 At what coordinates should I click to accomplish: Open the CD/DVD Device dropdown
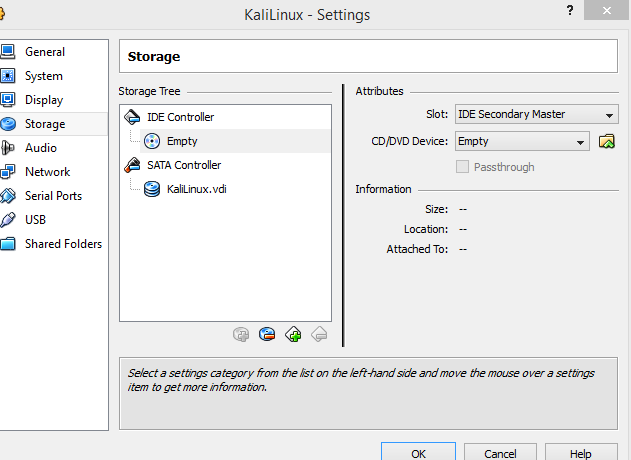522,141
